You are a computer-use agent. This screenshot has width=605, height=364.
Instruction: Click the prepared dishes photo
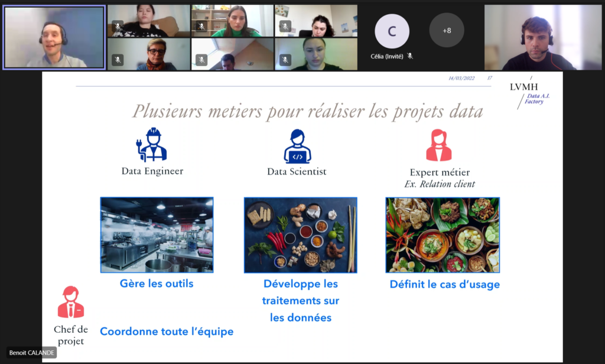click(x=442, y=235)
